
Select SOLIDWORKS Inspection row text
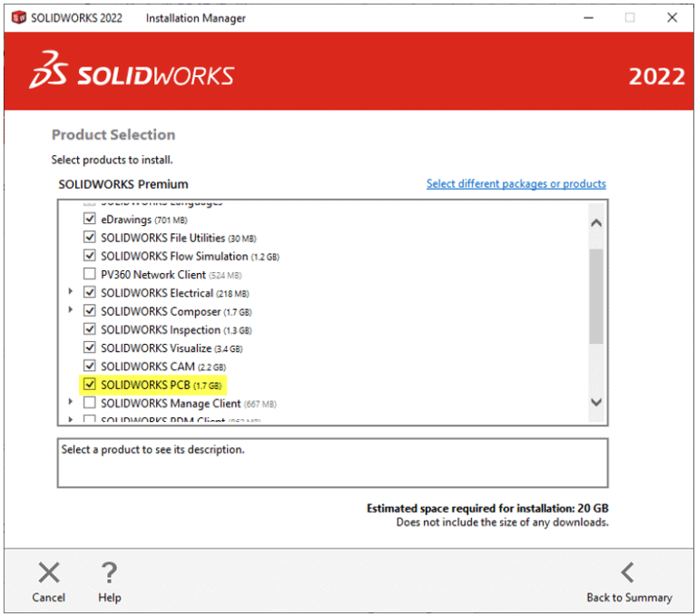click(176, 330)
